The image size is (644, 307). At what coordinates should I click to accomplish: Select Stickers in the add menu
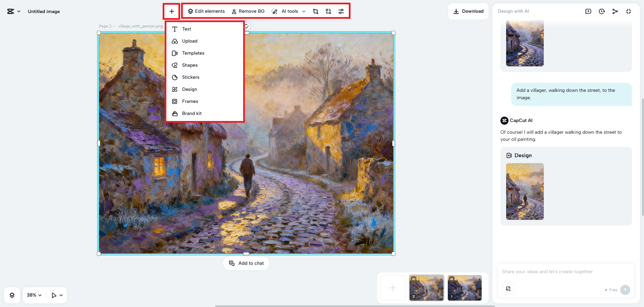click(191, 77)
